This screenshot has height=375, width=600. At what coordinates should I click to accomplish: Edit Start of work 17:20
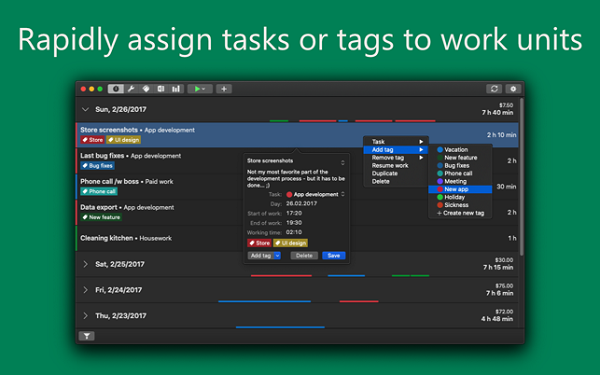tap(294, 213)
